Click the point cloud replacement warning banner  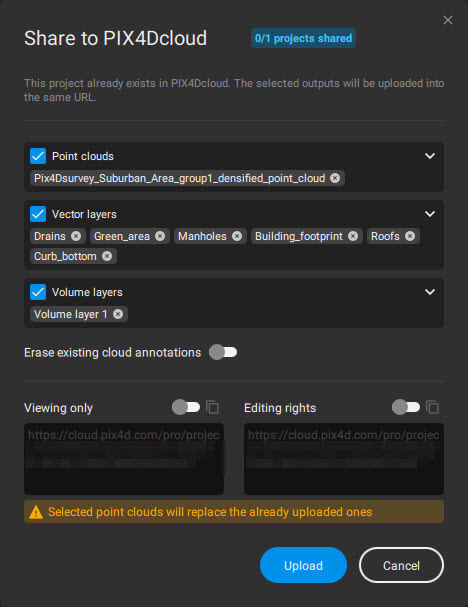click(234, 512)
